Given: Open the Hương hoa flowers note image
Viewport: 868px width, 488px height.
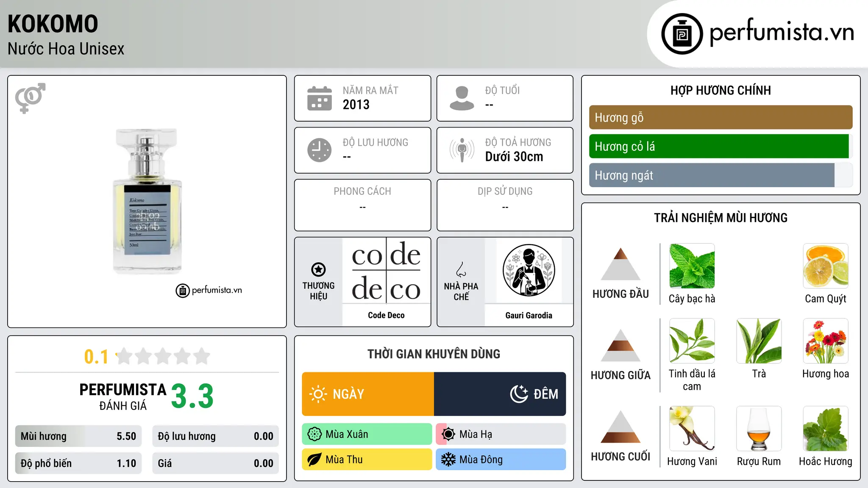Looking at the screenshot, I should click(826, 341).
